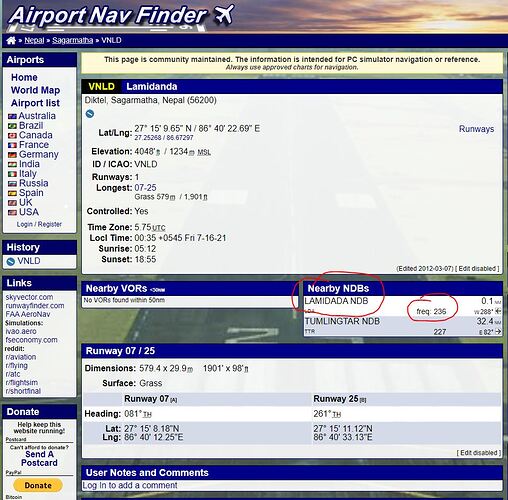
Task: Click the blue airport icon beside VNLD history
Action: (x=11, y=261)
